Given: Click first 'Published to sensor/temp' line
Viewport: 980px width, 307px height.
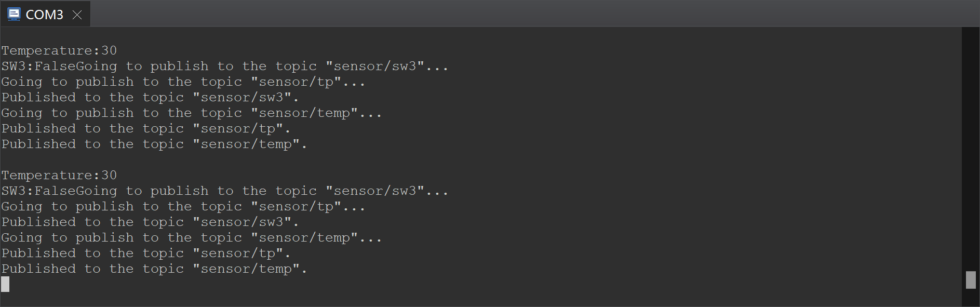Looking at the screenshot, I should pyautogui.click(x=154, y=144).
